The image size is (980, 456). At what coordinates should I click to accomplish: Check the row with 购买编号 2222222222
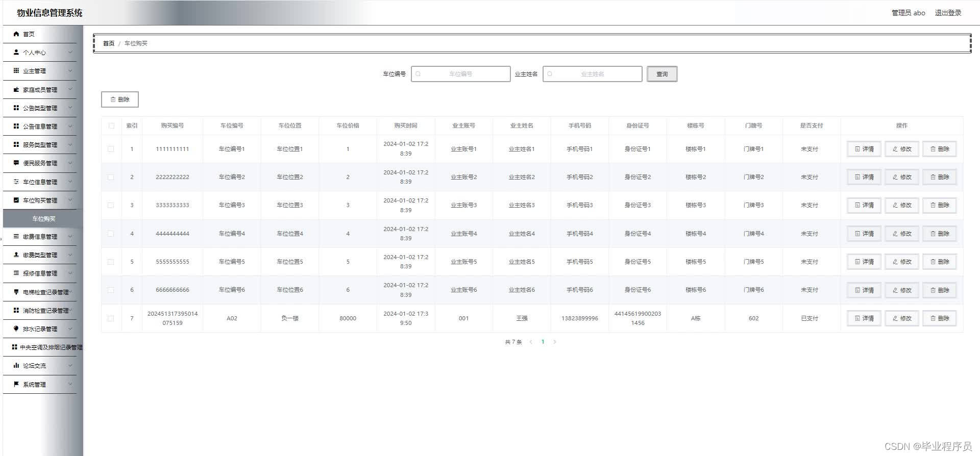pos(111,177)
